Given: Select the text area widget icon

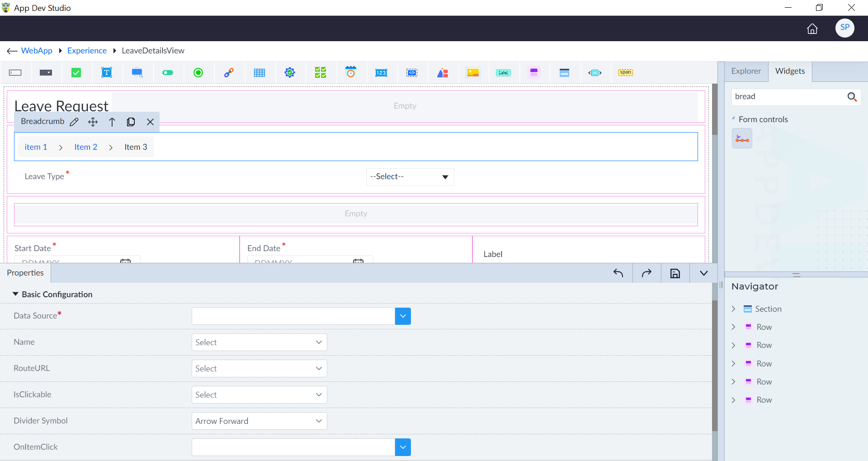Looking at the screenshot, I should tap(107, 73).
